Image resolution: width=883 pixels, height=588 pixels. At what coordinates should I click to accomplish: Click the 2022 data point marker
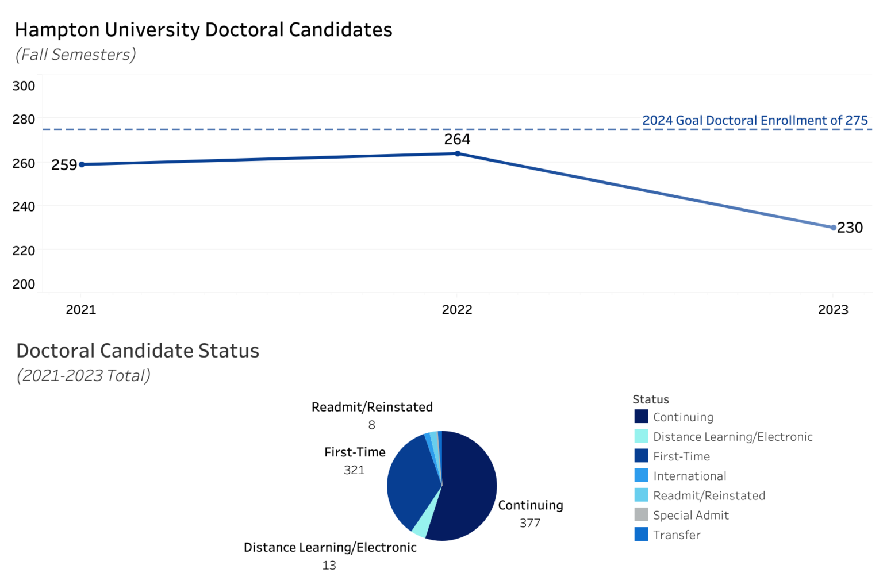pos(458,153)
